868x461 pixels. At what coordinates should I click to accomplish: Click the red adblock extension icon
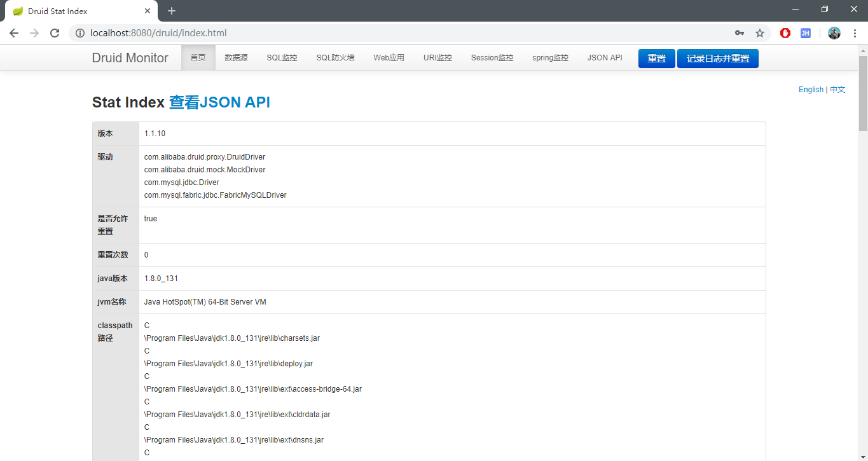tap(785, 33)
